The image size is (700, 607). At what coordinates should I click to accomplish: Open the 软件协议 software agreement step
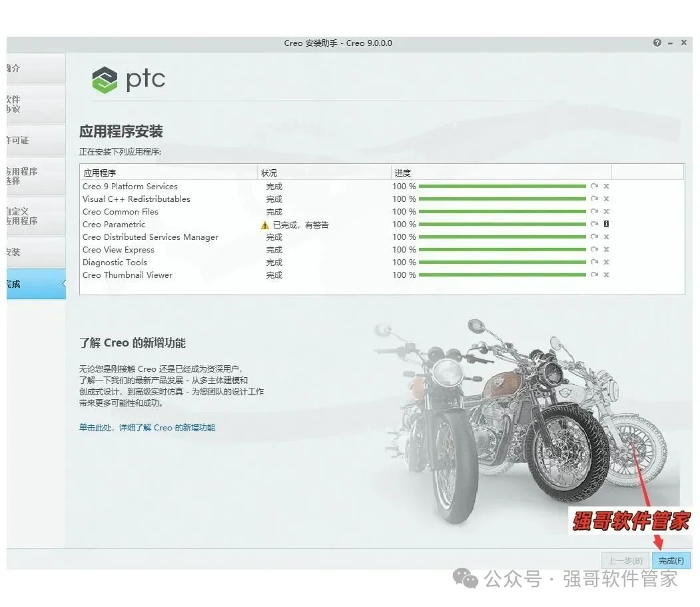36,104
